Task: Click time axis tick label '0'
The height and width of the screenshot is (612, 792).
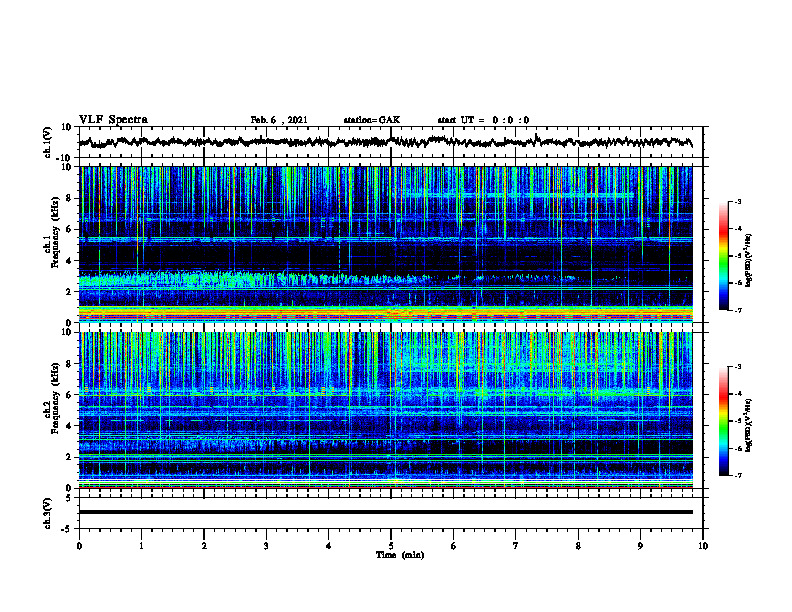Action: tap(79, 546)
